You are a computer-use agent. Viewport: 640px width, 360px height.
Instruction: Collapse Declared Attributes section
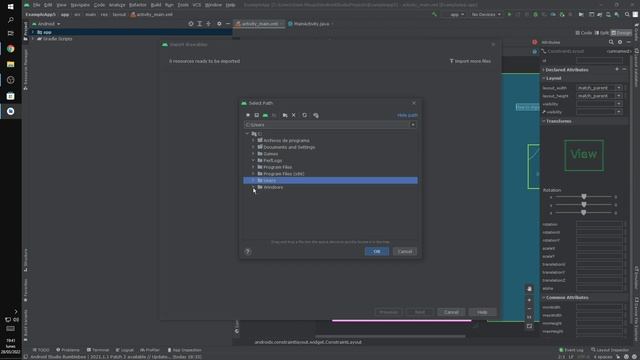coord(544,70)
